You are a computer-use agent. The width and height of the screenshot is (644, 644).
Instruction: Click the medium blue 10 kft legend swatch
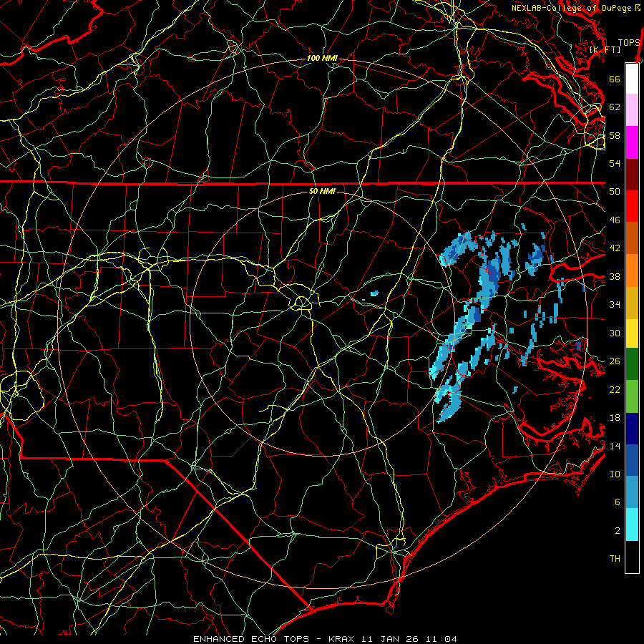[632, 460]
